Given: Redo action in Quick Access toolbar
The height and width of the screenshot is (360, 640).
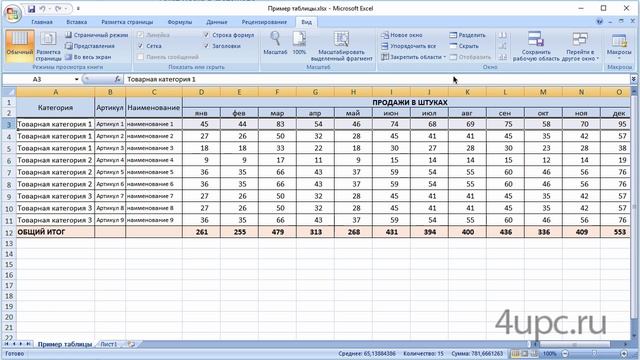Looking at the screenshot, I should (58, 9).
